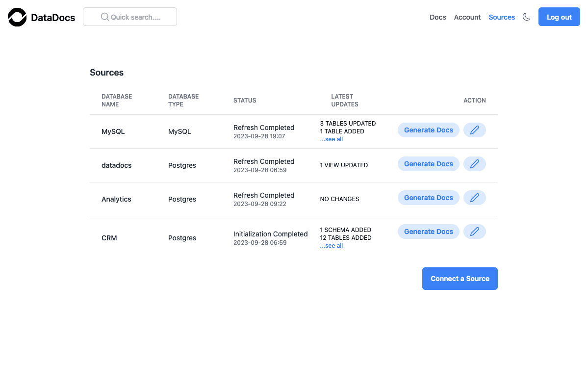Select the Sources navigation item
The image size is (588, 387).
coord(501,17)
